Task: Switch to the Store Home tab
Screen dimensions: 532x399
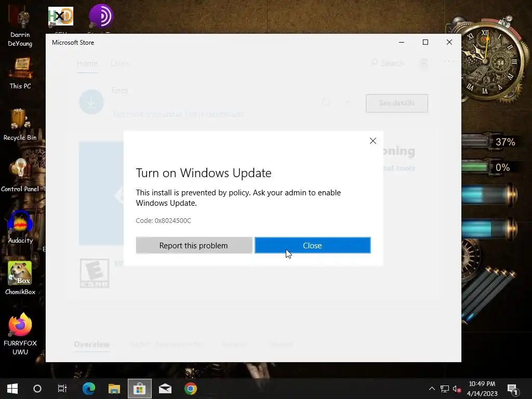Action: 87,63
